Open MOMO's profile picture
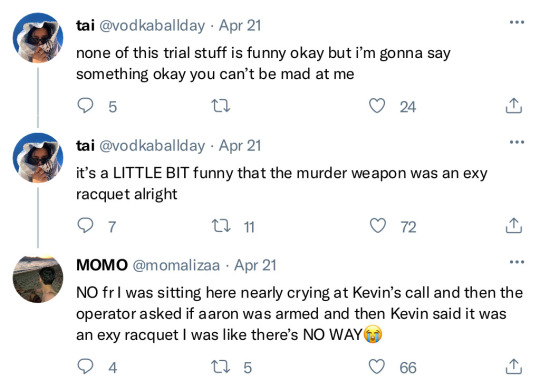 38,279
